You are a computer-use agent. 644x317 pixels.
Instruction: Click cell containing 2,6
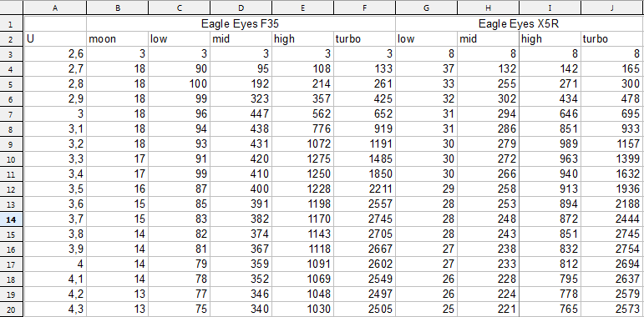point(55,54)
